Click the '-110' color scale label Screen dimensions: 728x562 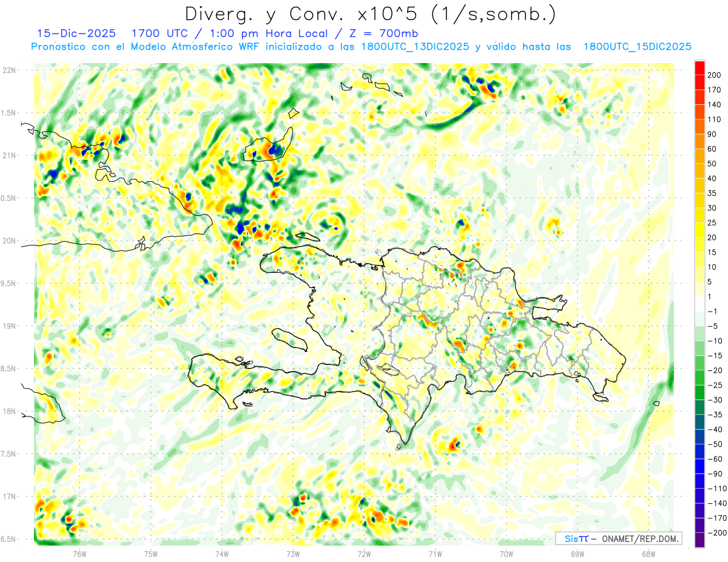click(x=718, y=488)
